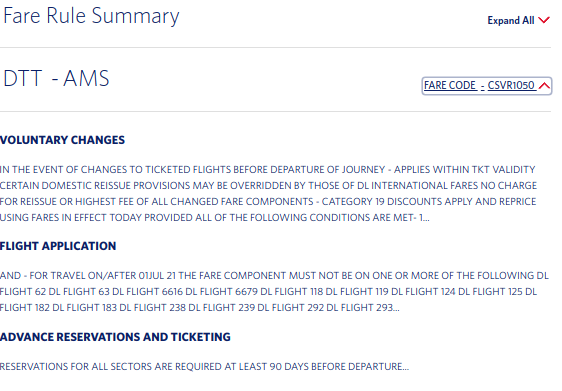Viewport: 562px width, 391px height.
Task: Click the ellipsis after DL FLIGHT 293
Action: pyautogui.click(x=396, y=308)
